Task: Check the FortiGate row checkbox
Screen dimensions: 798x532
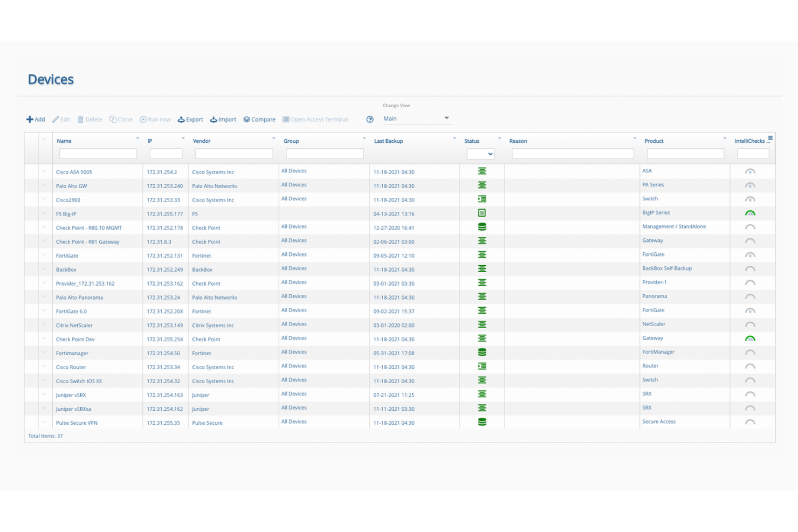Action: pyautogui.click(x=44, y=255)
